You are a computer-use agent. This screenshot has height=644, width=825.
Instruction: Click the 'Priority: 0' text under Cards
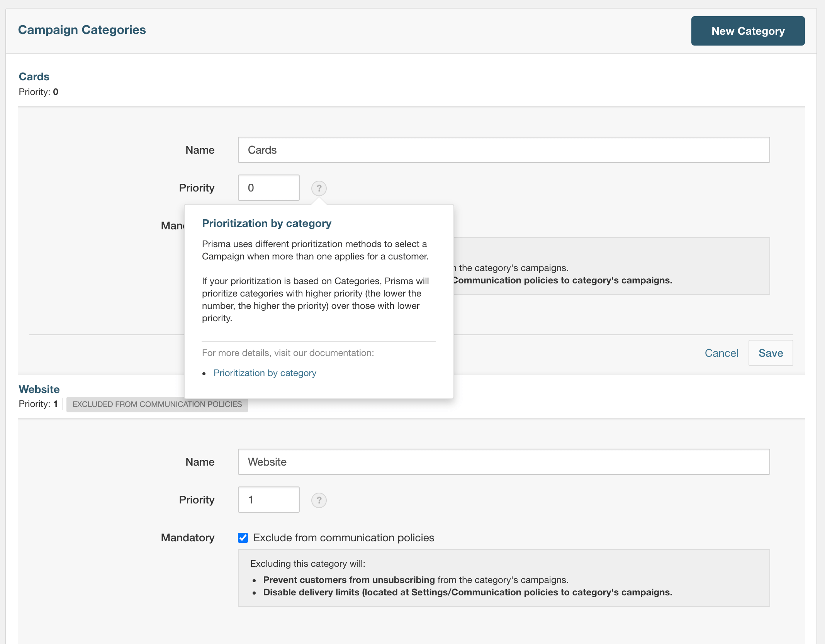(x=39, y=92)
